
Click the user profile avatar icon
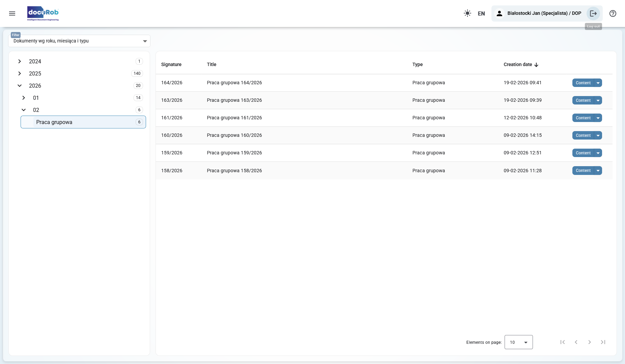[500, 13]
